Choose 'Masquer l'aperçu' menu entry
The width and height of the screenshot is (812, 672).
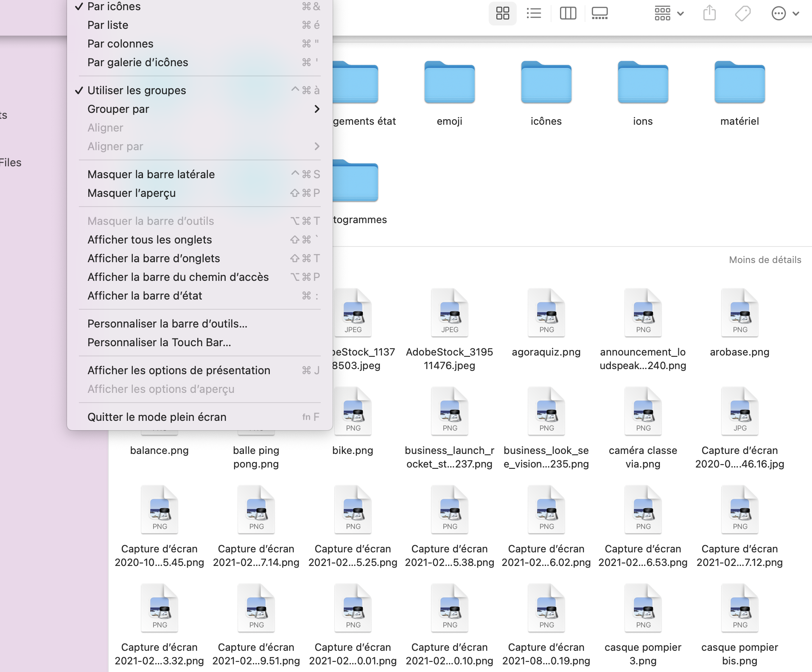200,193
